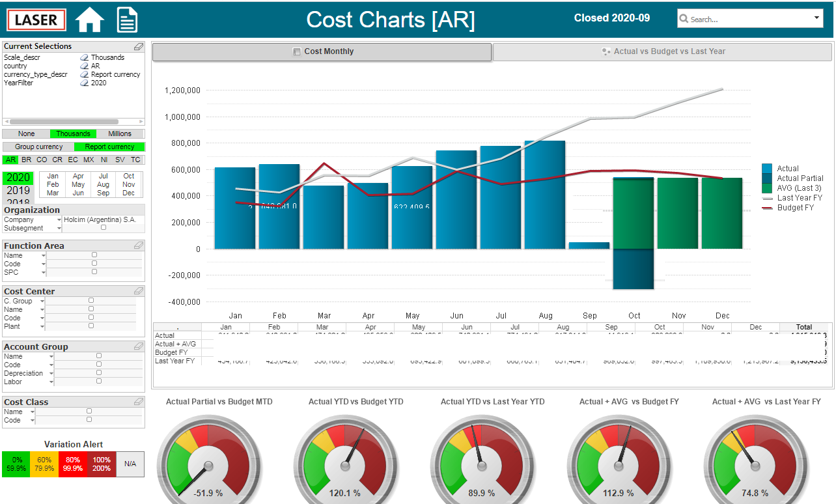Select the Cost Monthly tab
836x504 pixels.
tap(322, 51)
